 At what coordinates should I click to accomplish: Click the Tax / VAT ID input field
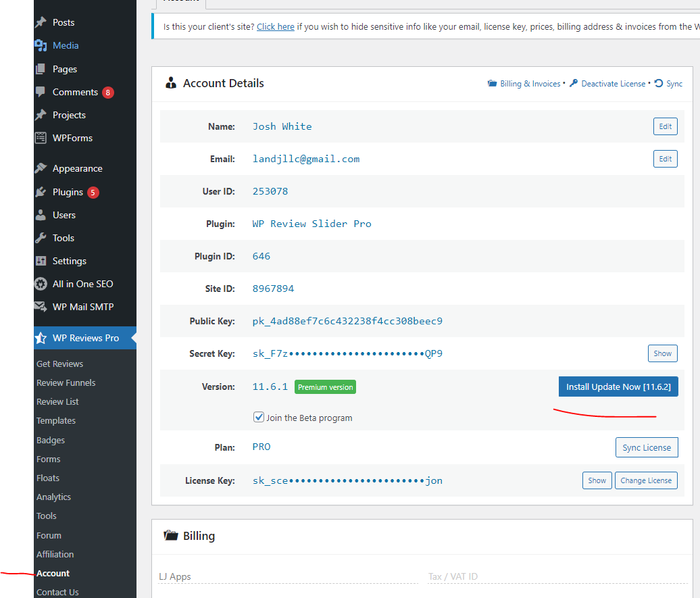557,576
